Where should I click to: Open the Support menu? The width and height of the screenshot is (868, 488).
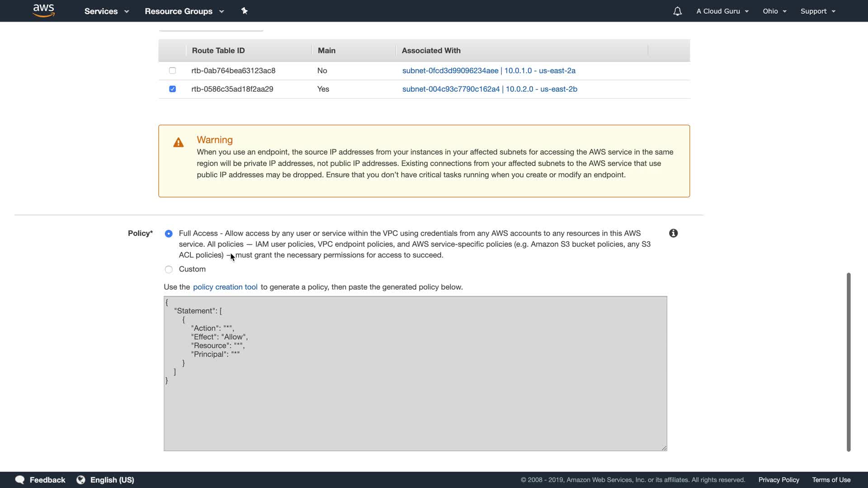point(817,11)
